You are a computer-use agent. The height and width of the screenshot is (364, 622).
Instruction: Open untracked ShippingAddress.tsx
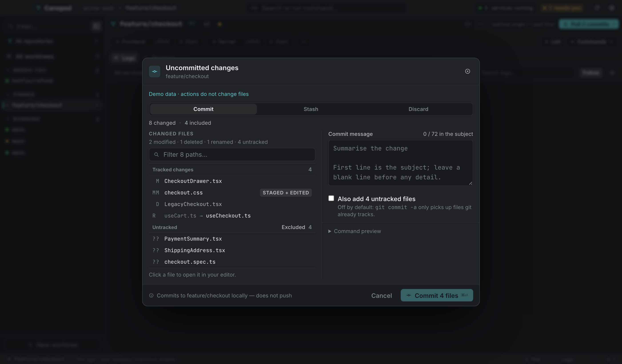232,250
